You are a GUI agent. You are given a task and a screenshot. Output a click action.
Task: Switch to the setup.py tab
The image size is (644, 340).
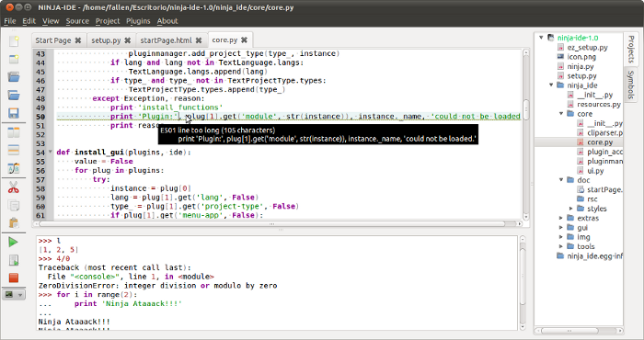111,40
